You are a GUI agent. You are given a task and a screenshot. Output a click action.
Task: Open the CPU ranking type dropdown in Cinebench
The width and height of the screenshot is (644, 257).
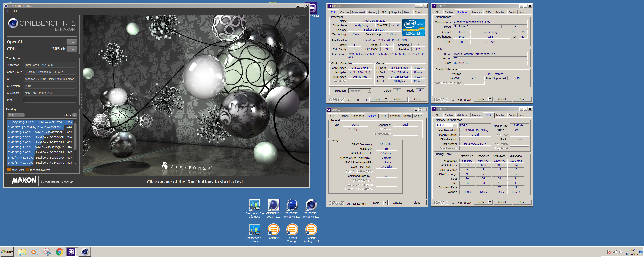16,115
